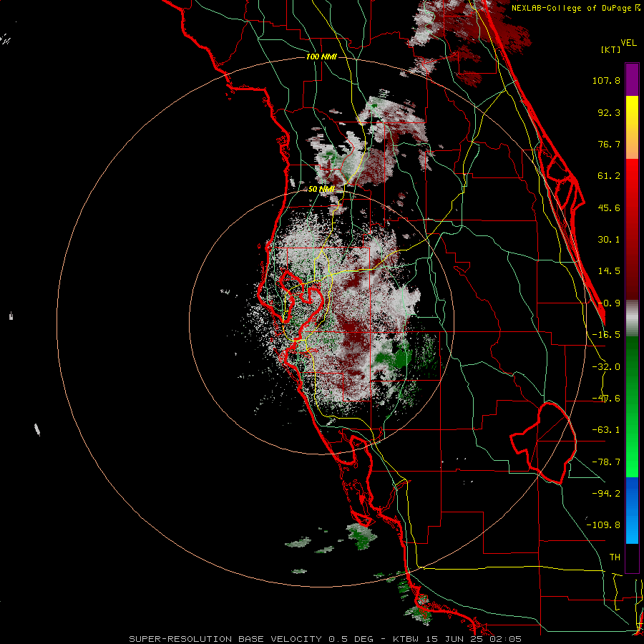The image size is (644, 644).
Task: Pick the blue segment of the velocity color bar
Action: 632,510
